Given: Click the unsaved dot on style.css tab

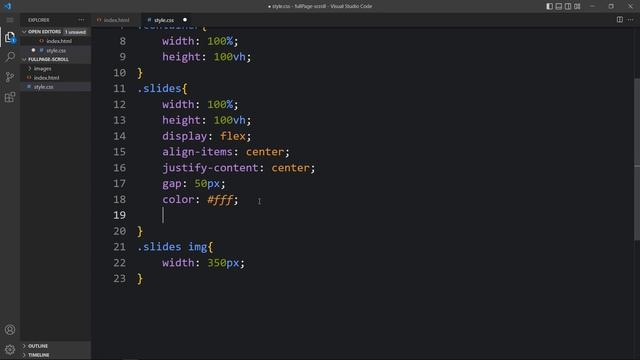Looking at the screenshot, I should click(185, 20).
